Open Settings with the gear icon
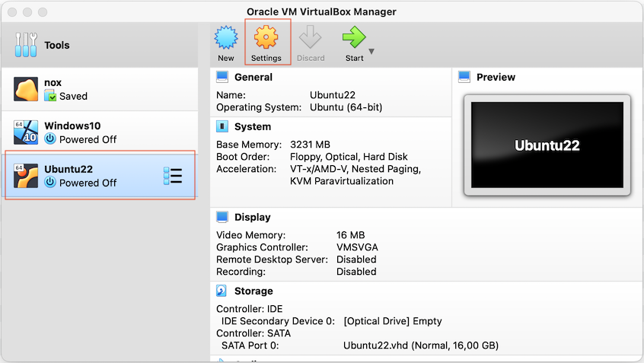The width and height of the screenshot is (644, 363). (x=266, y=37)
